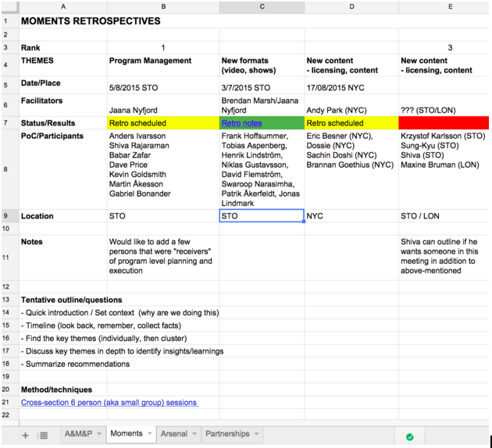Click the Notes label cell
This screenshot has width=492, height=448.
tap(63, 258)
